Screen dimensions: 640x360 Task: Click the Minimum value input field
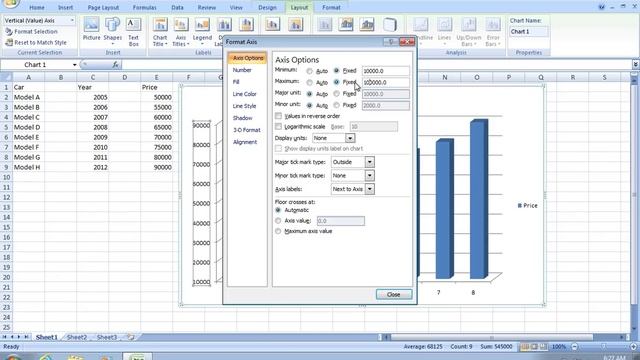(x=385, y=71)
